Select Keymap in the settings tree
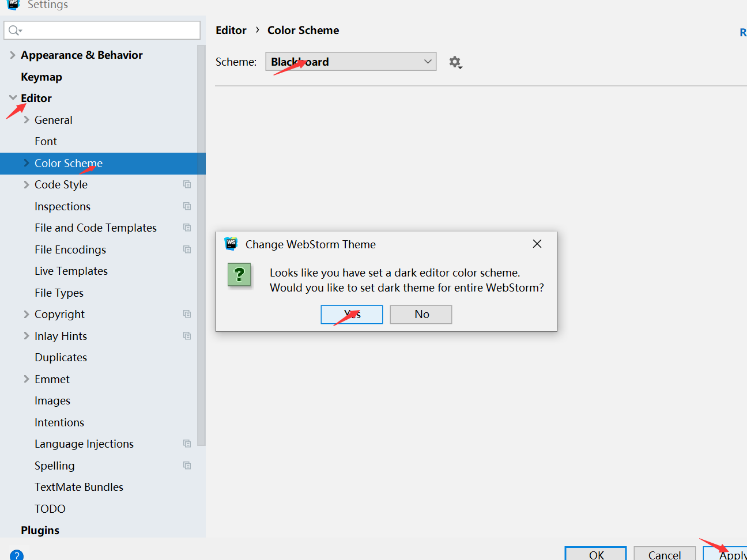 41,77
